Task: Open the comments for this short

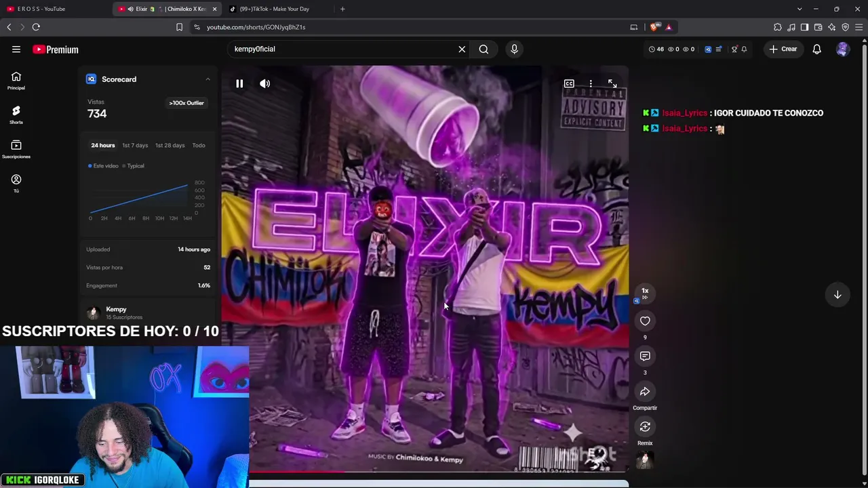Action: (645, 356)
